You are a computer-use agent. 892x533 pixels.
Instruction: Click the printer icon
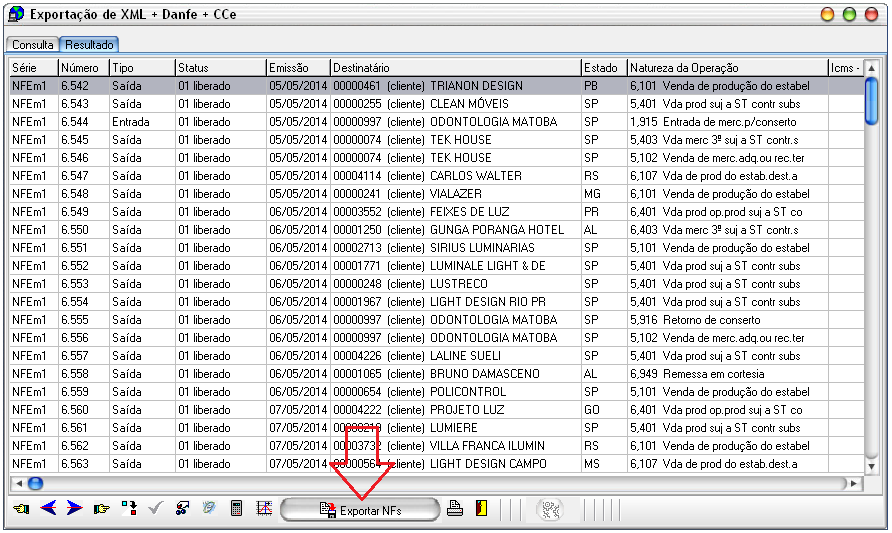click(x=455, y=508)
